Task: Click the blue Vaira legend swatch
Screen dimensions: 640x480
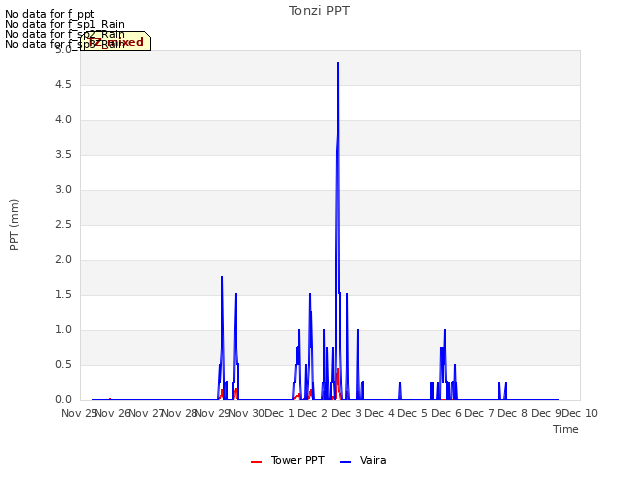Action: 345,462
